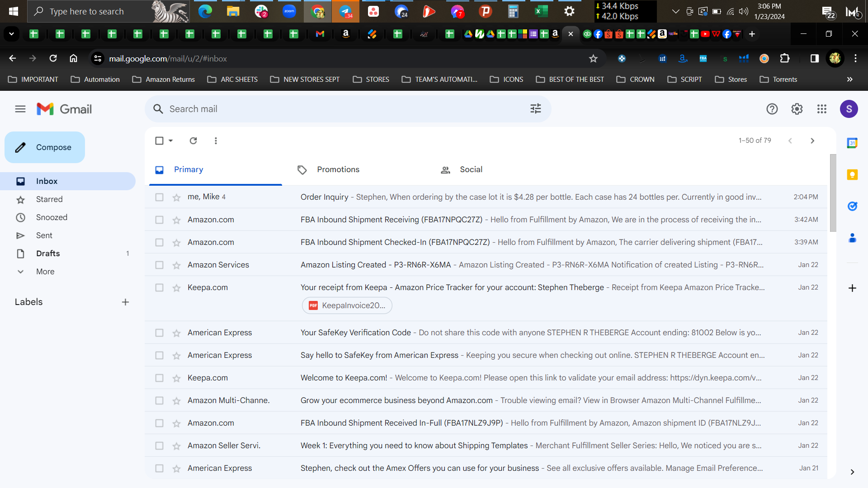The image size is (868, 488).
Task: Star the Welcome to Keepa.com email
Action: click(x=176, y=378)
